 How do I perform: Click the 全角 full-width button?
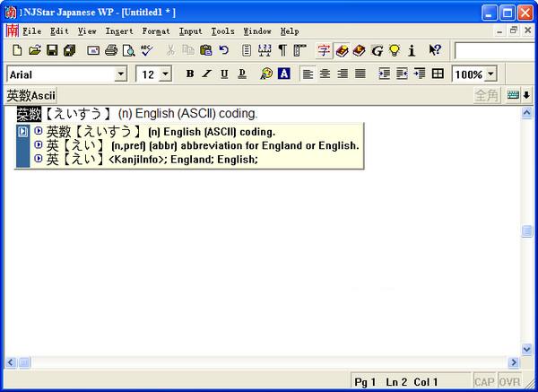[487, 94]
